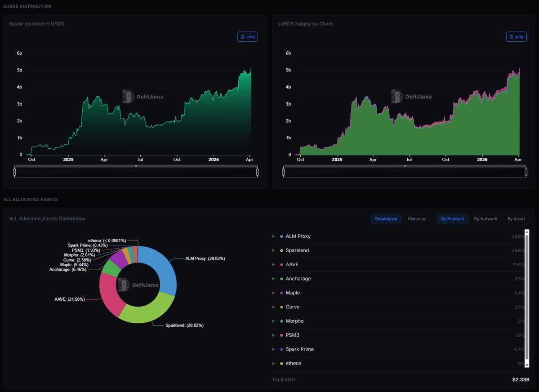539x392 pixels.
Task: Expand the Anchorage row arrow
Action: [x=273, y=279]
